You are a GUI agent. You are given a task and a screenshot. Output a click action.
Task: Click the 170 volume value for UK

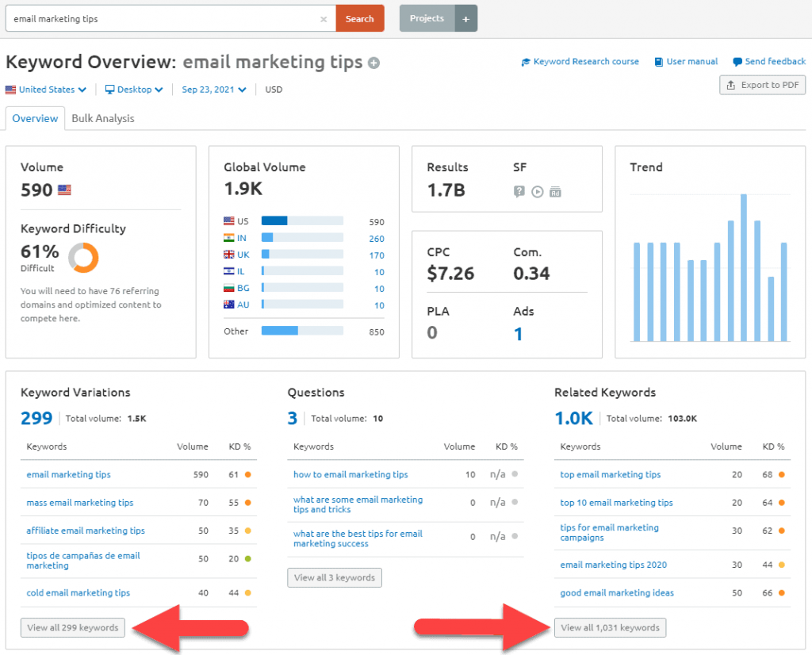coord(377,255)
